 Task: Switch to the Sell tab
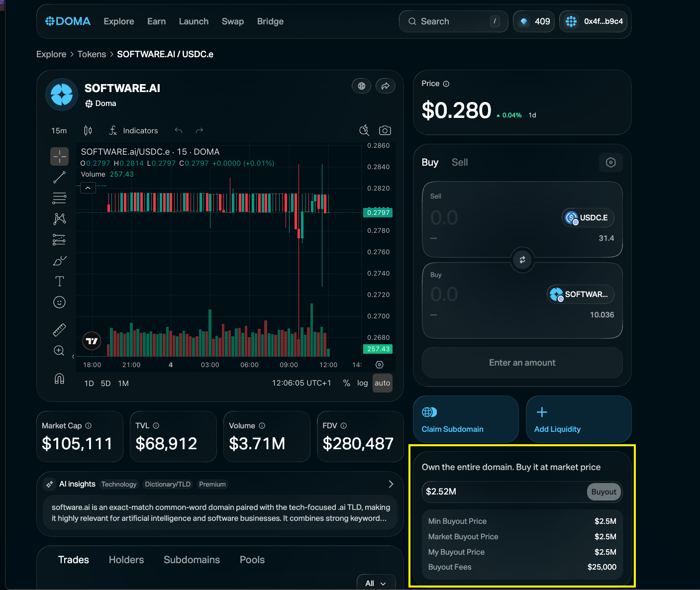coord(460,162)
